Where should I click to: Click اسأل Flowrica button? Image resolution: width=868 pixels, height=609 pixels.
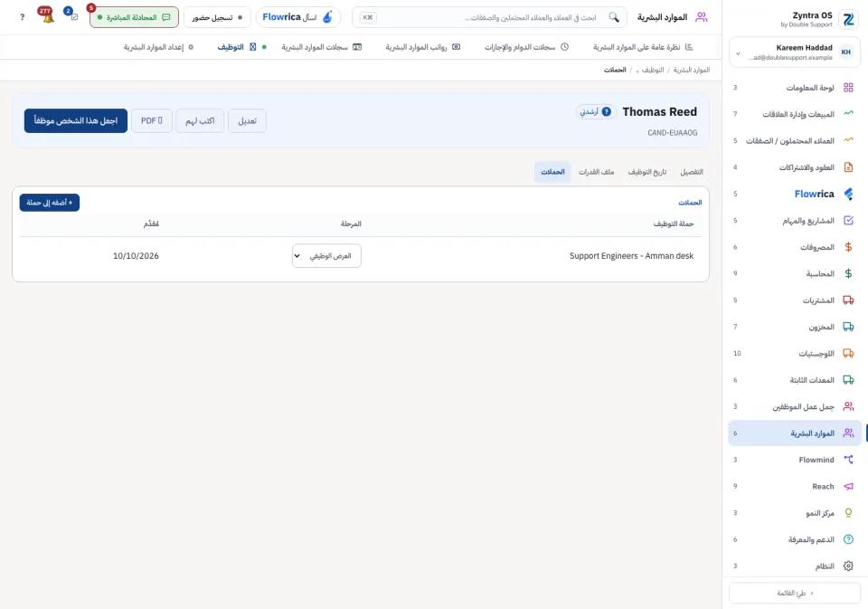(x=297, y=17)
